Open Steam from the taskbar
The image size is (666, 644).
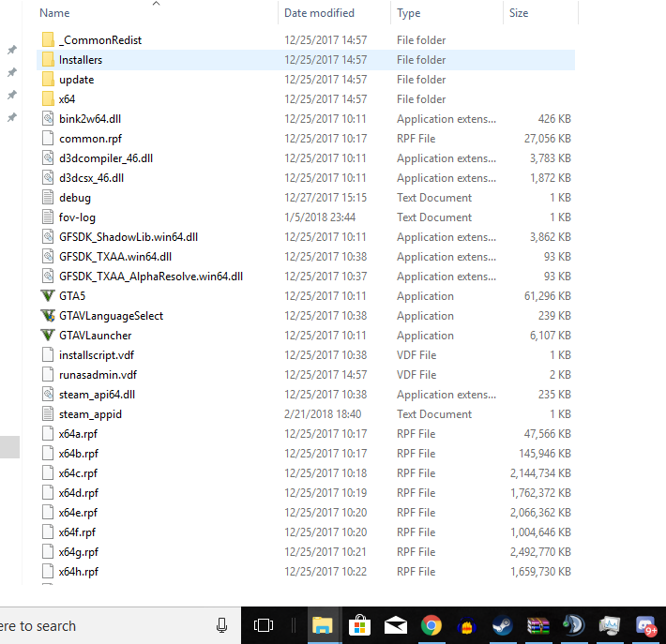pos(502,626)
